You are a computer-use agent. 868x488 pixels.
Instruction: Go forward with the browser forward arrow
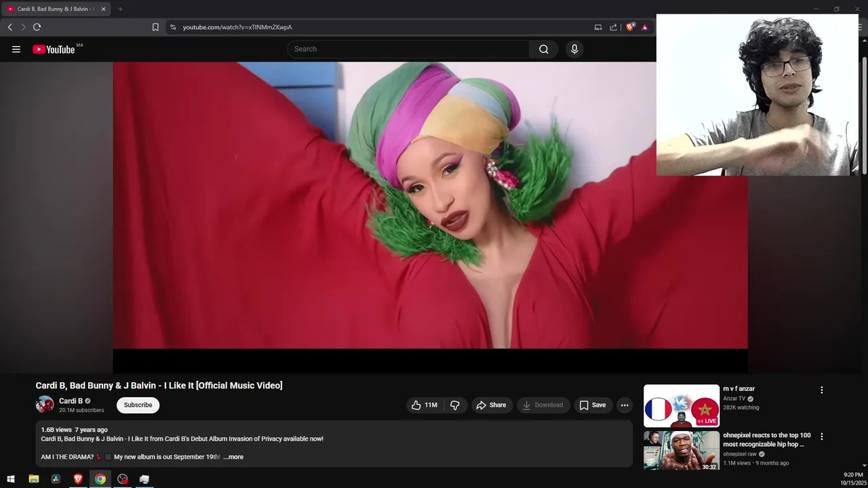pyautogui.click(x=23, y=27)
